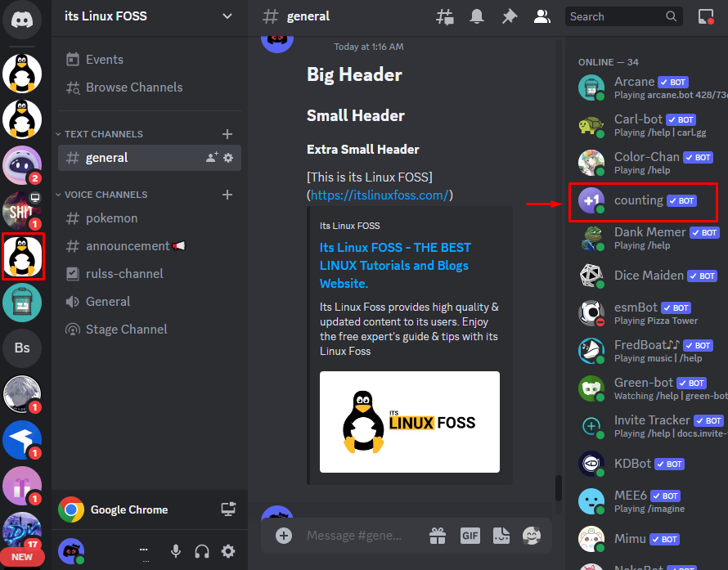This screenshot has width=728, height=570.
Task: Click the Message #general input box
Action: (356, 536)
